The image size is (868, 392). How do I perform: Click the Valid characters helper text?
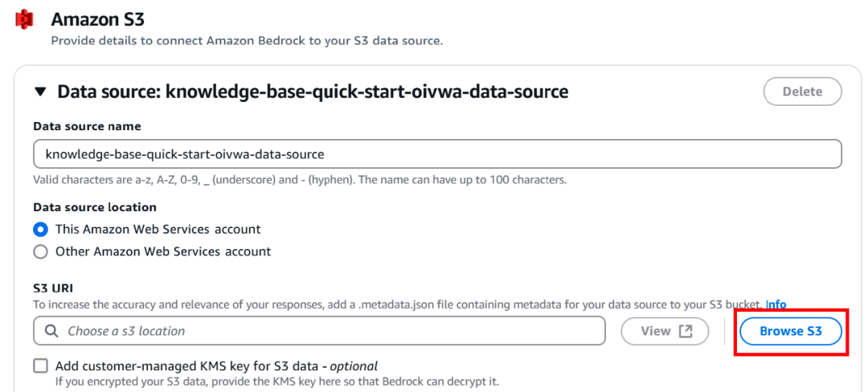tap(299, 179)
